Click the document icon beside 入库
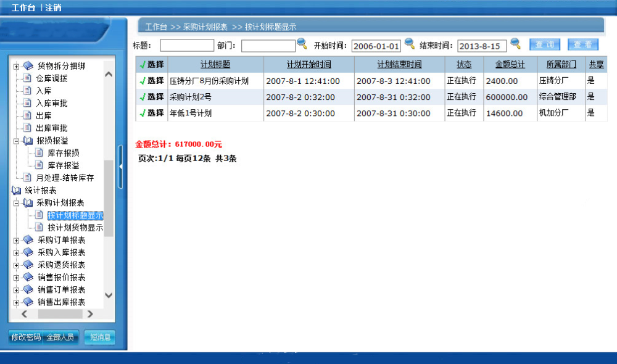 click(x=27, y=91)
